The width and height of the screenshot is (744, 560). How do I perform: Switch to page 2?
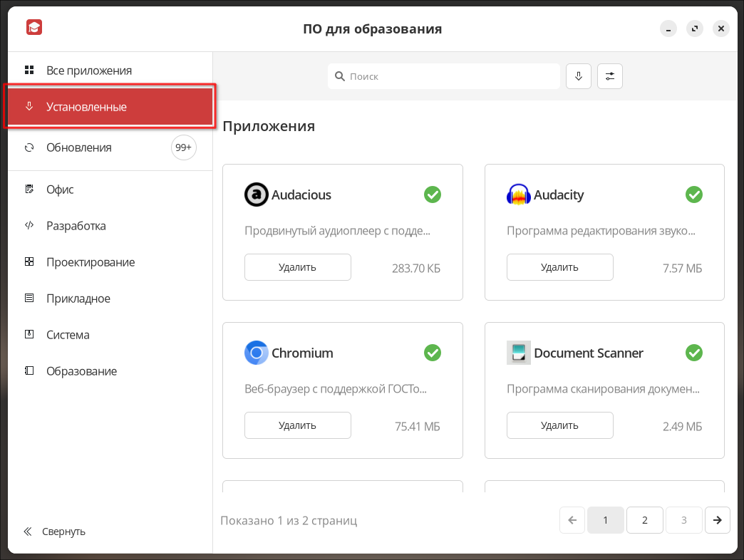(644, 520)
